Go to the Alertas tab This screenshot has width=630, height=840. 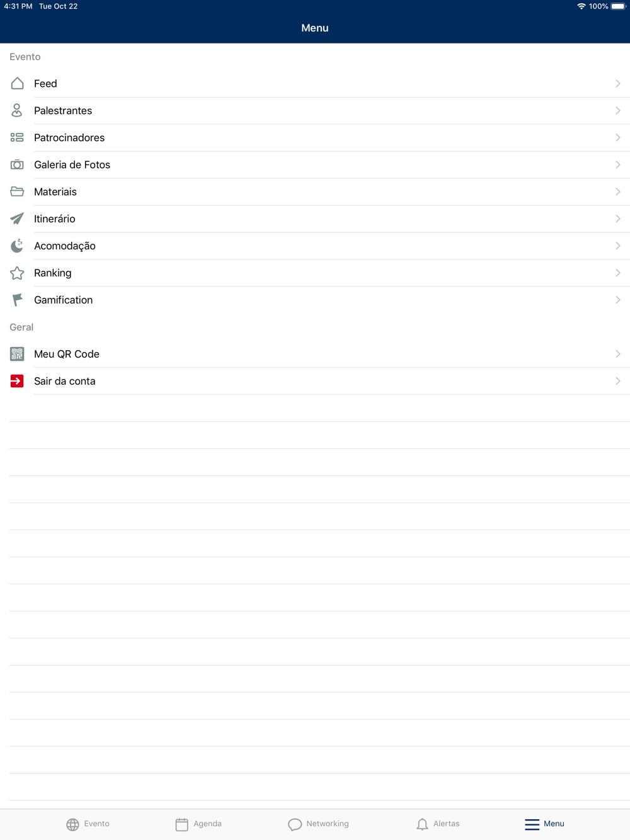point(438,824)
